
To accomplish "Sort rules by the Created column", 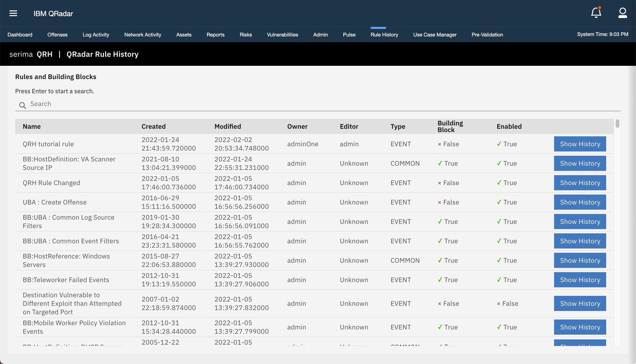I will point(154,126).
